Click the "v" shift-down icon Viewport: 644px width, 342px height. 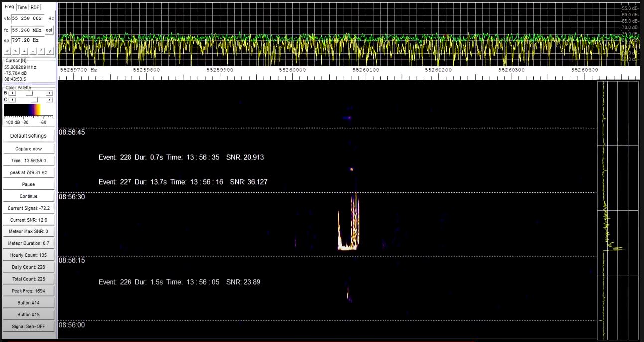(49, 52)
